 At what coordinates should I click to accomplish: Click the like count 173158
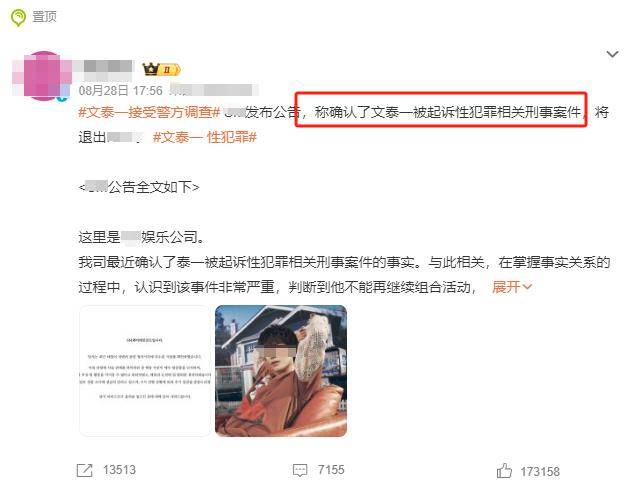(540, 471)
